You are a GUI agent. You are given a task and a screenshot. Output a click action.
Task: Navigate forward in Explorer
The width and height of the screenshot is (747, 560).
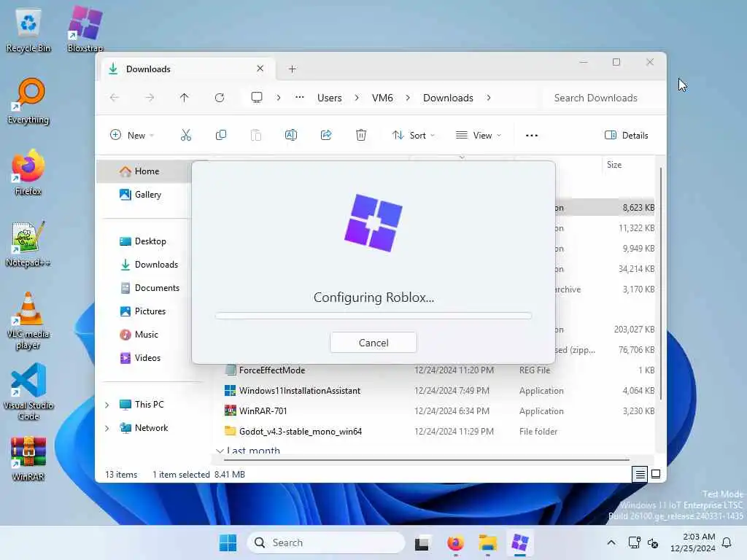click(150, 98)
